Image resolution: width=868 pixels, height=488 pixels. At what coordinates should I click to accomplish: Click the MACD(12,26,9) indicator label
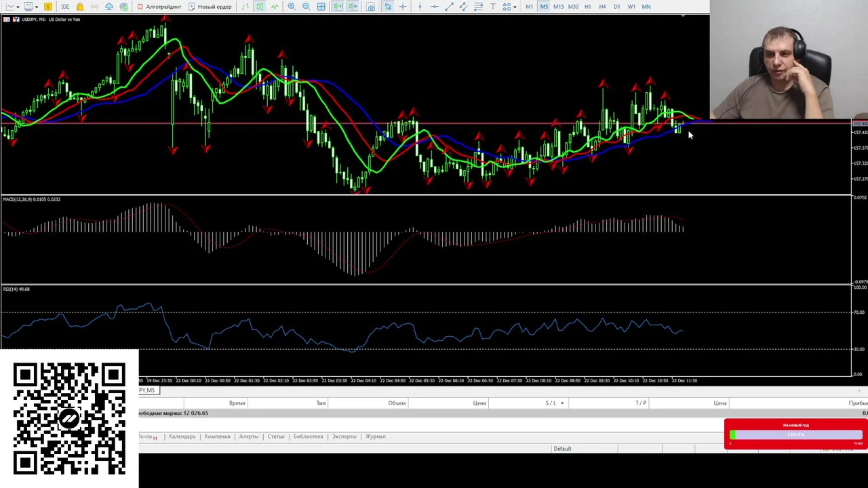pyautogui.click(x=32, y=199)
